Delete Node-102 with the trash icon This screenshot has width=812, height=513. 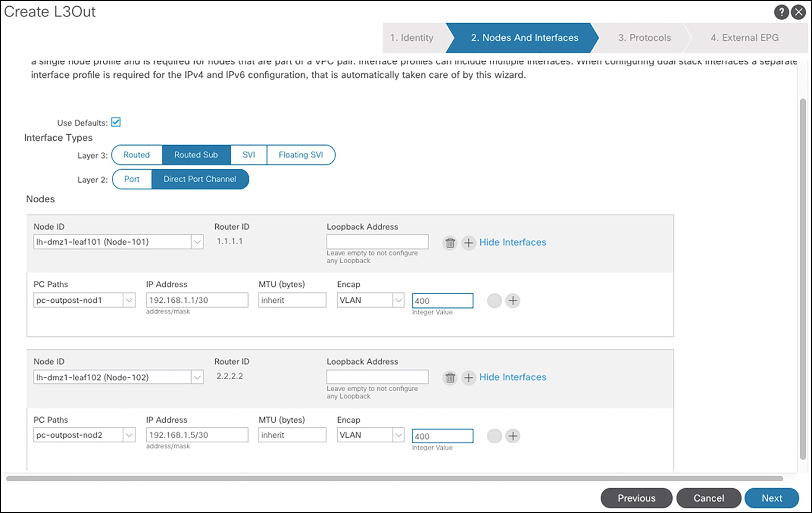point(450,378)
